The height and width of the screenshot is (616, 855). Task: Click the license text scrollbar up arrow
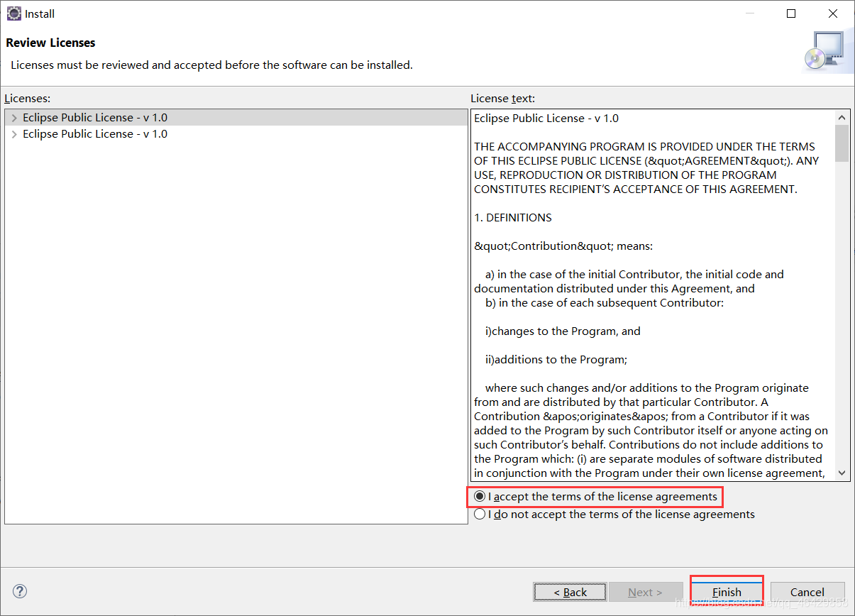point(842,118)
